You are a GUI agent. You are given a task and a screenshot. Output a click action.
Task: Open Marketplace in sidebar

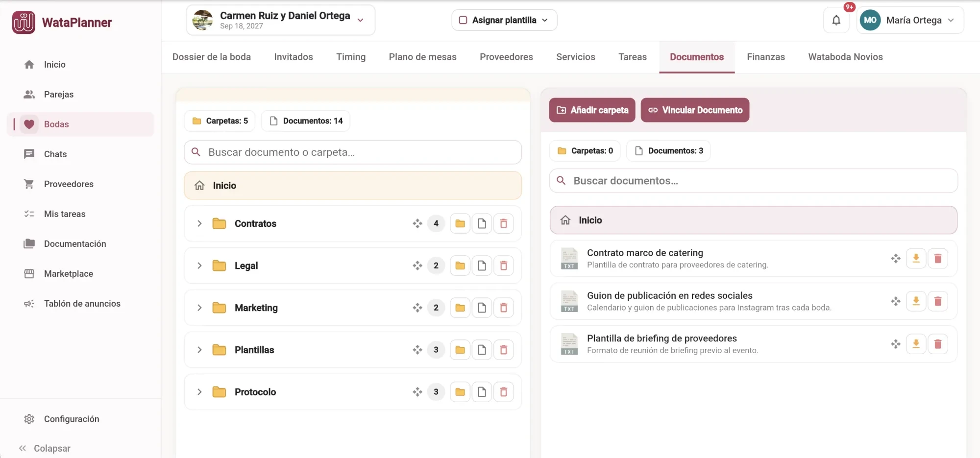(x=80, y=273)
